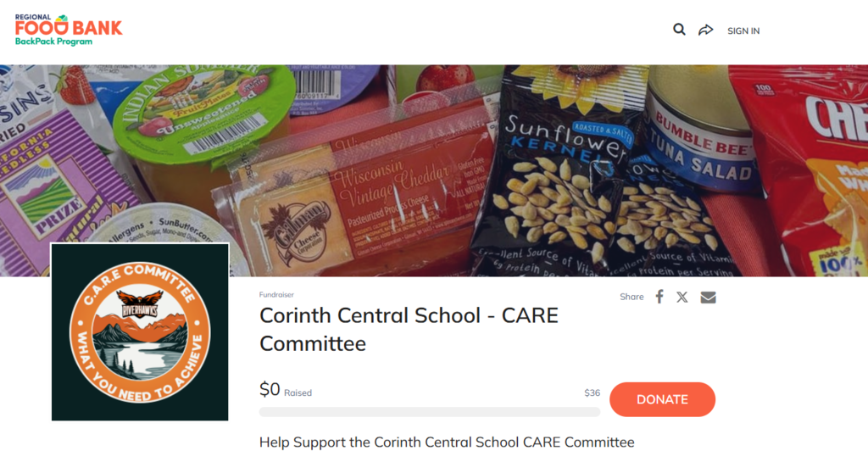Click the fundraising progress bar
868x462 pixels.
click(x=430, y=412)
